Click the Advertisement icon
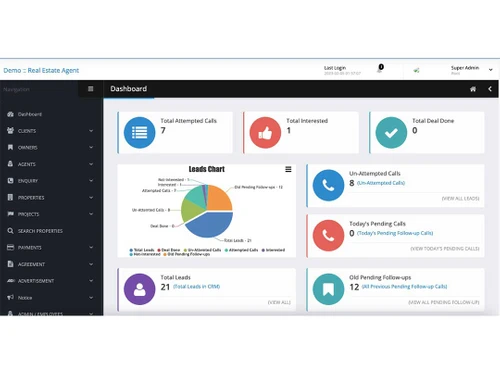The height and width of the screenshot is (375, 500). pyautogui.click(x=11, y=281)
